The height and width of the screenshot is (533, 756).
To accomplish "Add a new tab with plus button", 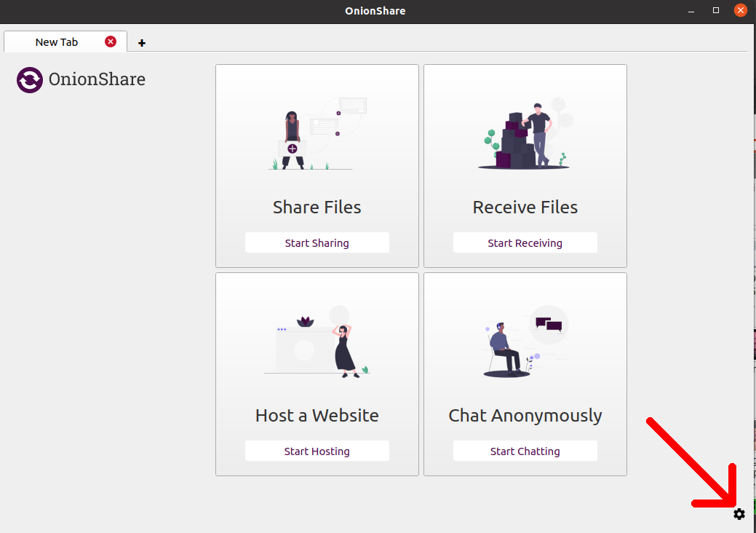I will 141,43.
